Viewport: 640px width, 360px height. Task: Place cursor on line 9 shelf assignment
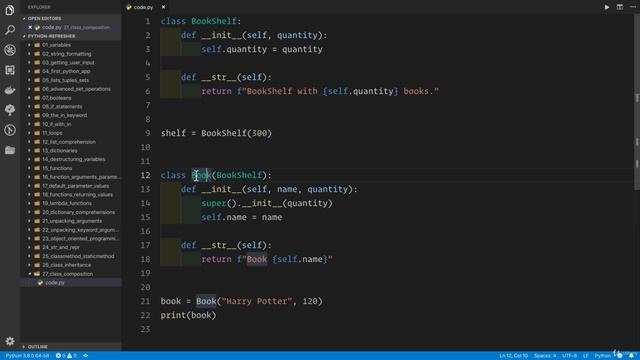(x=216, y=133)
